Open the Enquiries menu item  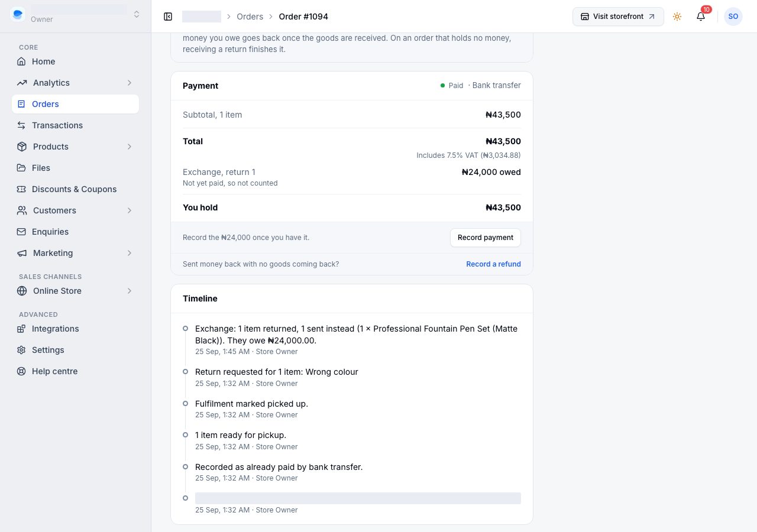(75, 232)
